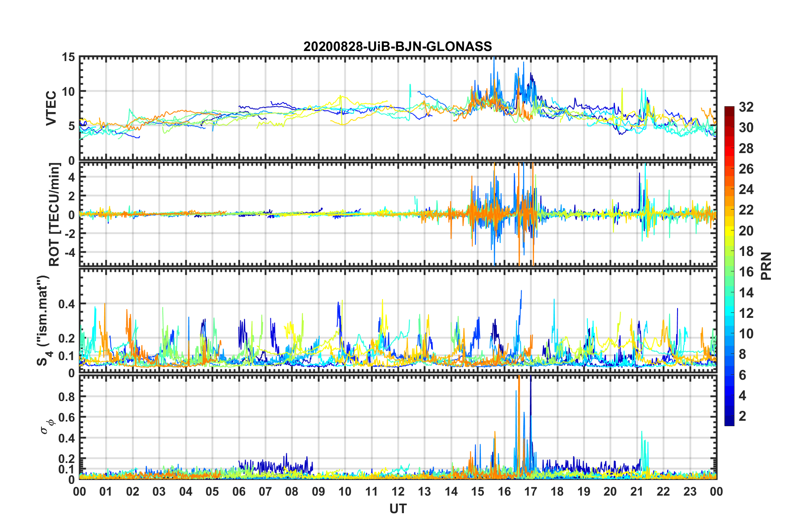Select colorbar tick label 8
The width and height of the screenshot is (796, 532).
(742, 354)
